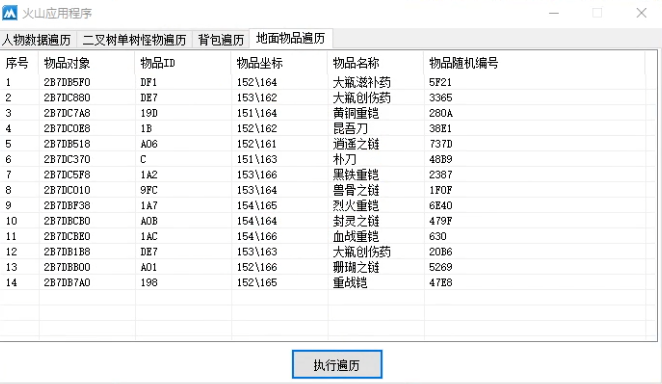Select object cell 2B7DBF38

(x=67, y=206)
